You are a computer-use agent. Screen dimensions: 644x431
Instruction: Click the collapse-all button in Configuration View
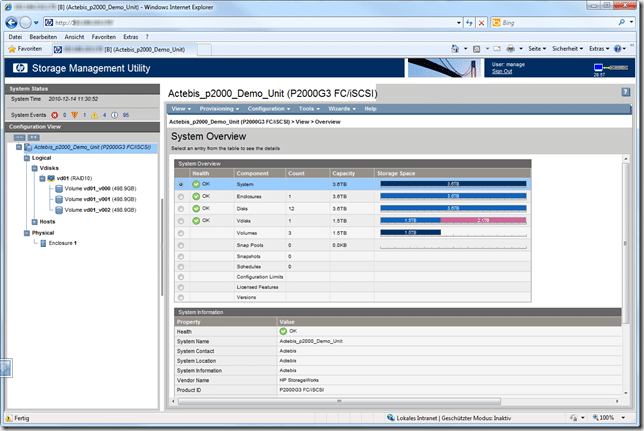[x=19, y=137]
